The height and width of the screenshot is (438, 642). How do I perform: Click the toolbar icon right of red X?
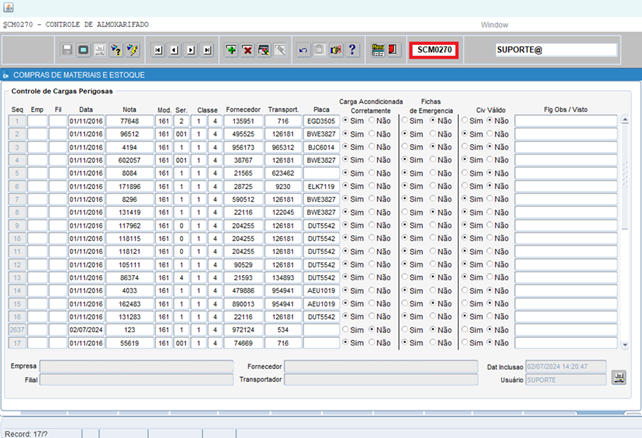click(x=264, y=50)
